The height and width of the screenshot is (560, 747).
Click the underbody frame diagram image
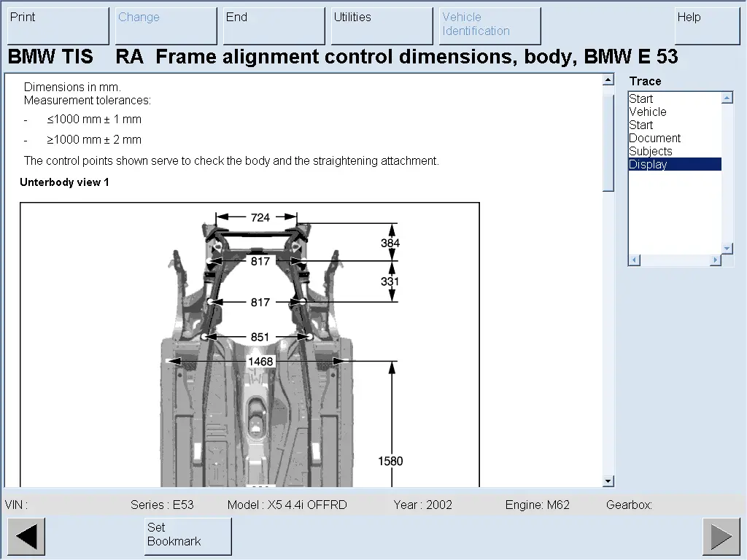click(249, 344)
